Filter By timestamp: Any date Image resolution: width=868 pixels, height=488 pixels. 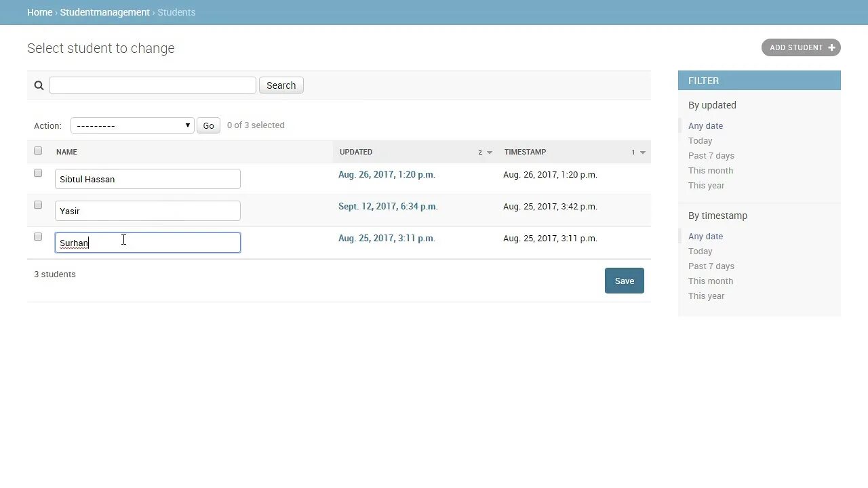705,236
